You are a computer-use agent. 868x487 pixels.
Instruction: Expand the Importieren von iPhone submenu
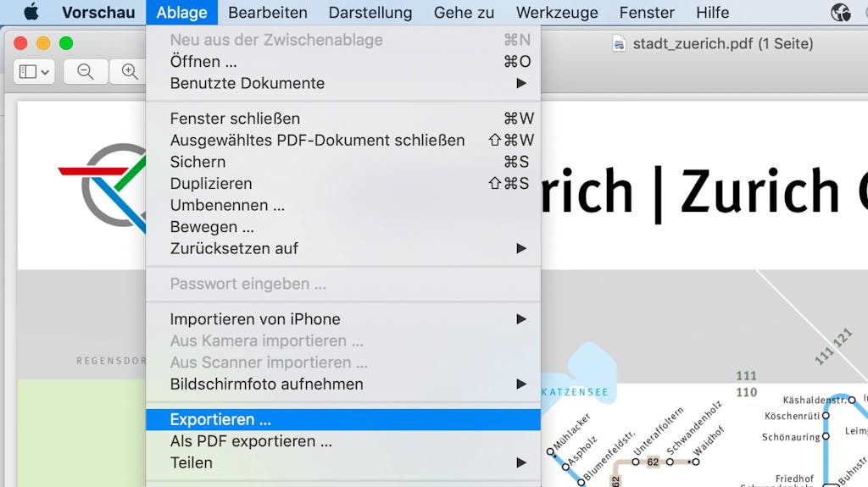pyautogui.click(x=343, y=319)
